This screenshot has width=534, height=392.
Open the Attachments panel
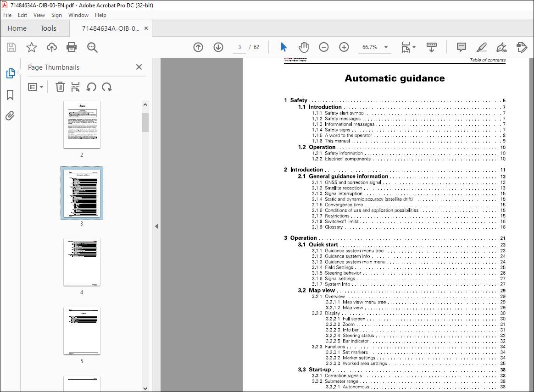point(10,116)
